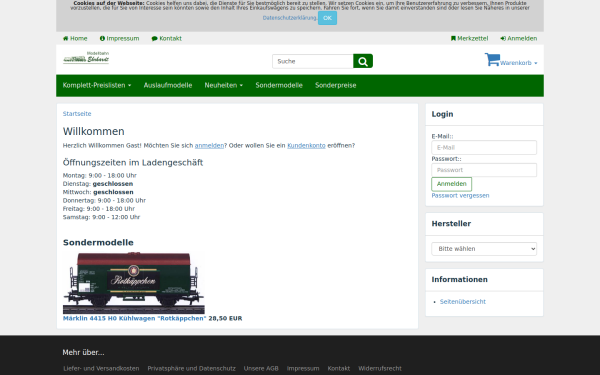Click the Passwort vergessen link
Viewport: 600px width, 375px height.
point(460,196)
